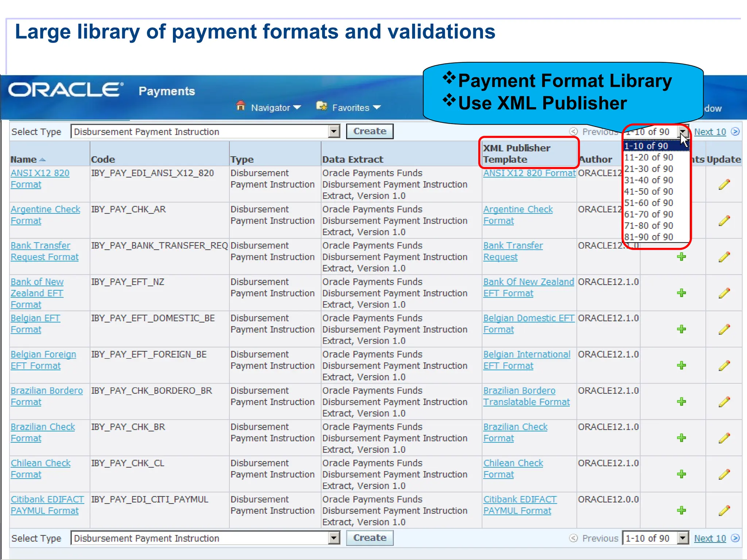Click plus icon in Citibank EDIFACT PAYMUL row
747x560 pixels.
pyautogui.click(x=681, y=510)
